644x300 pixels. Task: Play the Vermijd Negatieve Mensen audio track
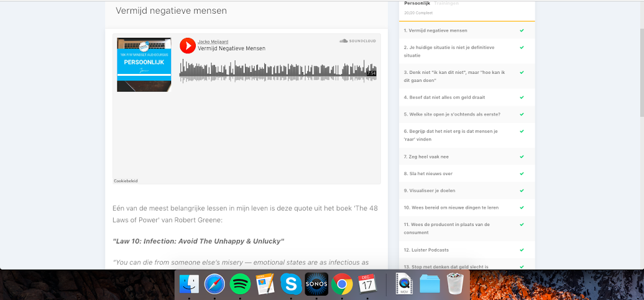pyautogui.click(x=187, y=45)
